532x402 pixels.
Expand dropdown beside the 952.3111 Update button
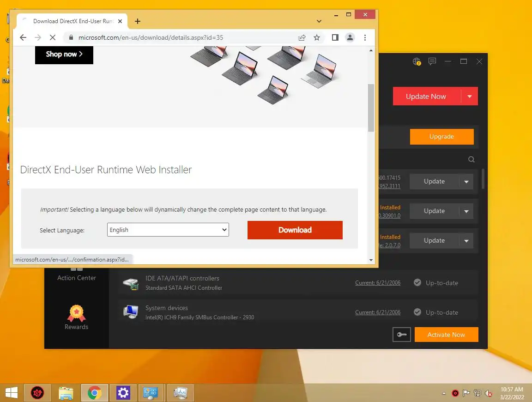(x=466, y=182)
